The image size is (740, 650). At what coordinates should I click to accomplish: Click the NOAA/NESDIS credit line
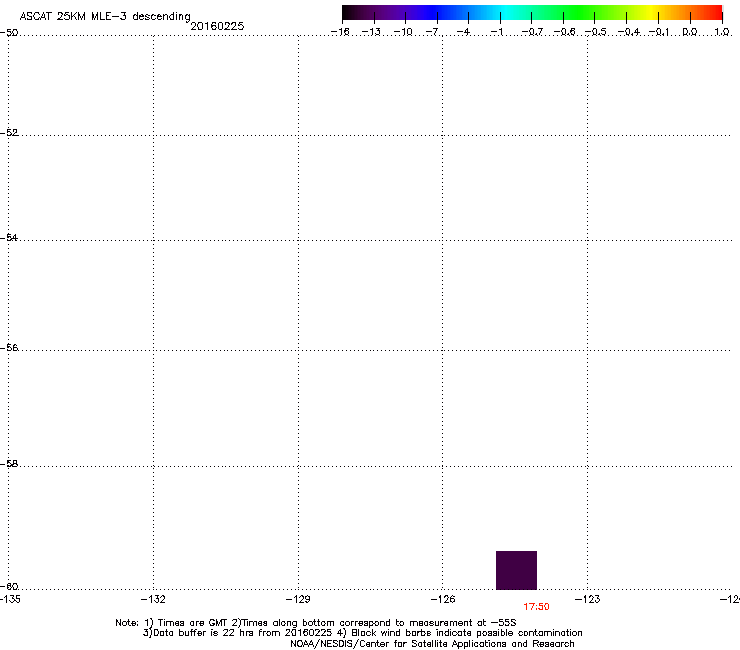(x=432, y=644)
